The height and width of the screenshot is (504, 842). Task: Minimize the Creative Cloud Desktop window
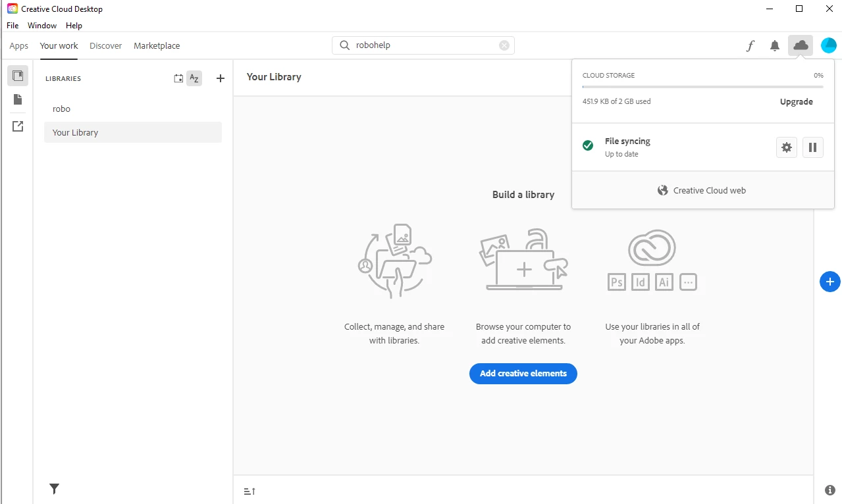[x=770, y=9]
